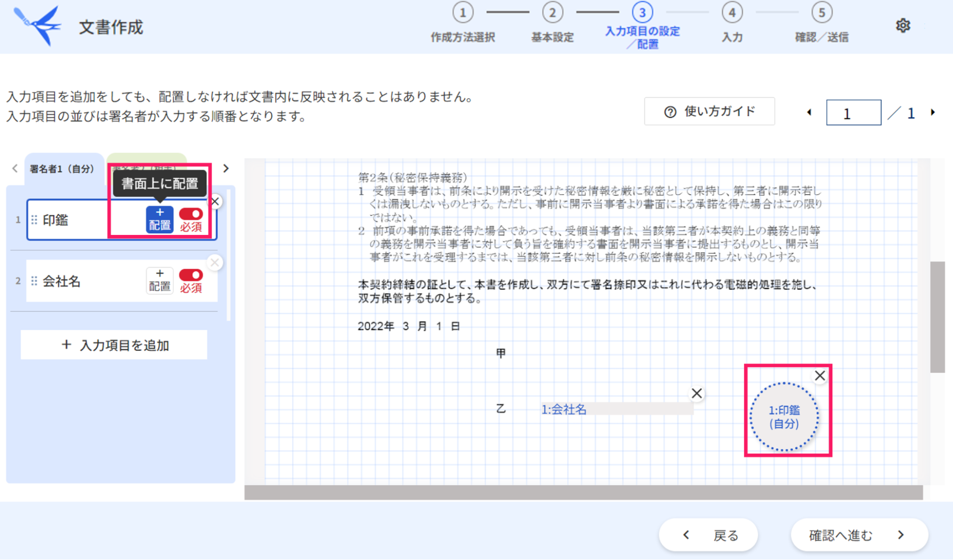This screenshot has width=953, height=560.
Task: Go to the next page arrow
Action: 933,112
